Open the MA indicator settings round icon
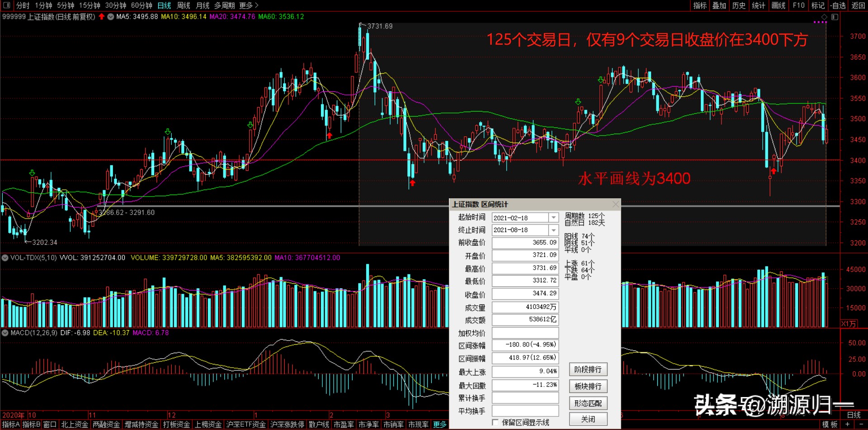Viewport: 868px width, 430px height. coord(111,17)
